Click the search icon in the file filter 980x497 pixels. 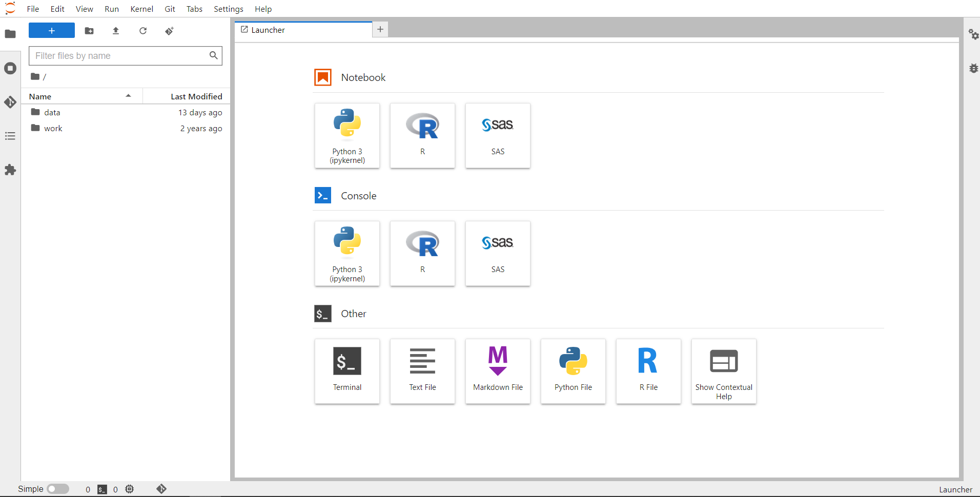tap(214, 55)
